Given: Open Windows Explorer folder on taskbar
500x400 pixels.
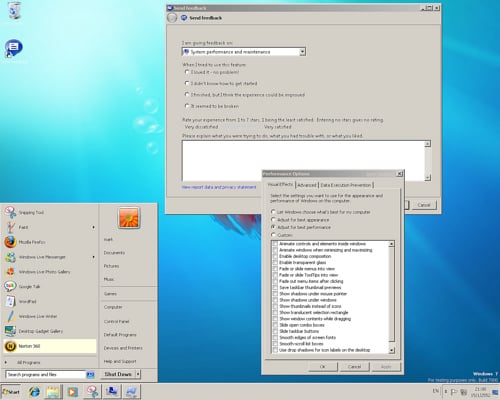Looking at the screenshot, I should pyautogui.click(x=53, y=392).
